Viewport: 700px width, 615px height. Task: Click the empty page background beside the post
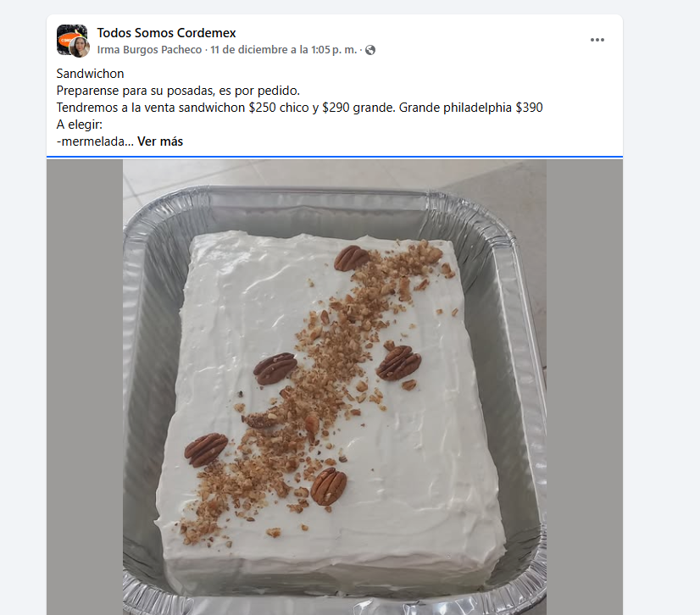point(661,313)
